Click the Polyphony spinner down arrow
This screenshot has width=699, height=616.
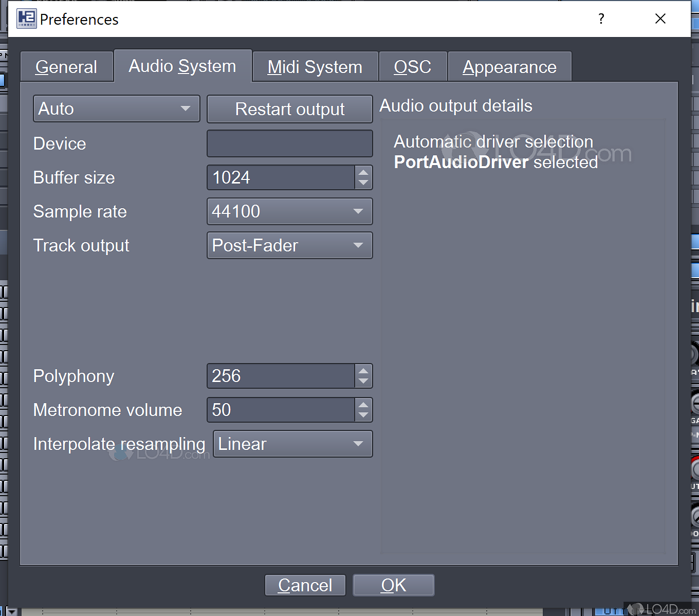[x=363, y=382]
